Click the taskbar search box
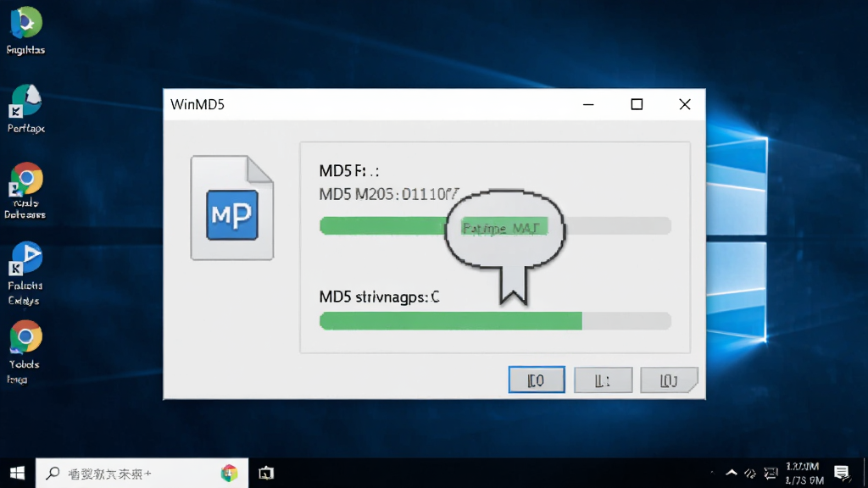The image size is (868, 488). click(142, 473)
